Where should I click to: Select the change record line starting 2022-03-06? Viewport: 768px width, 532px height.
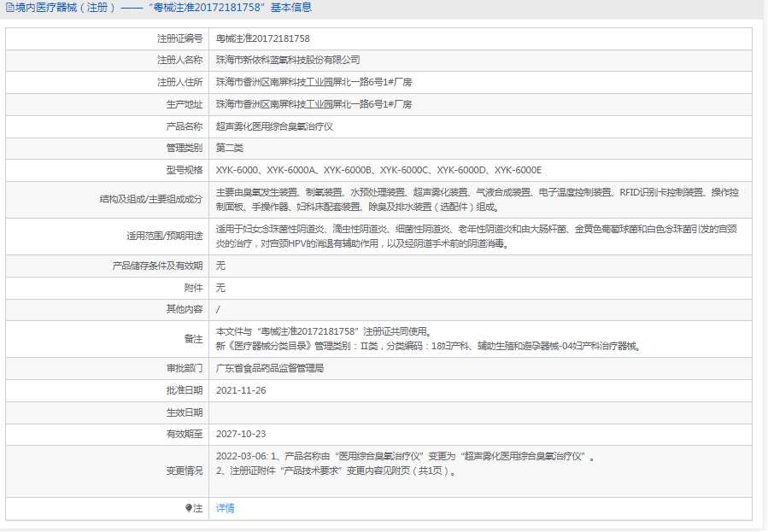[x=406, y=456]
